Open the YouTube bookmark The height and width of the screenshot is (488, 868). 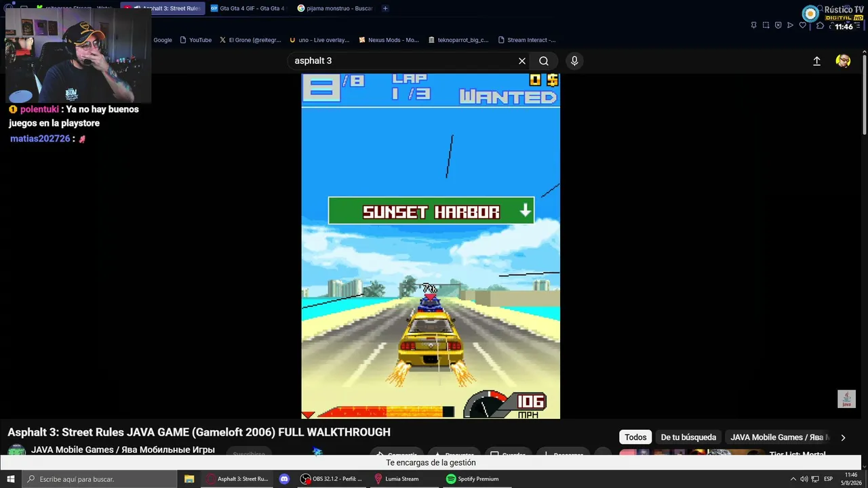(x=195, y=40)
